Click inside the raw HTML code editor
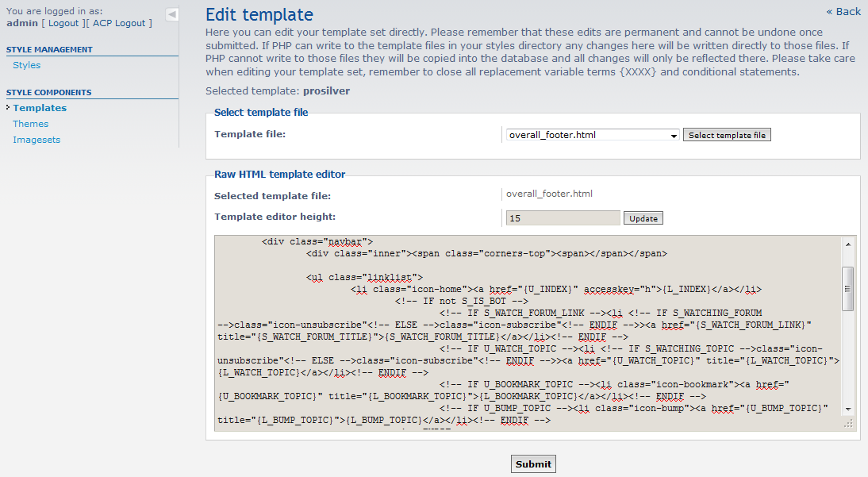 [524, 333]
